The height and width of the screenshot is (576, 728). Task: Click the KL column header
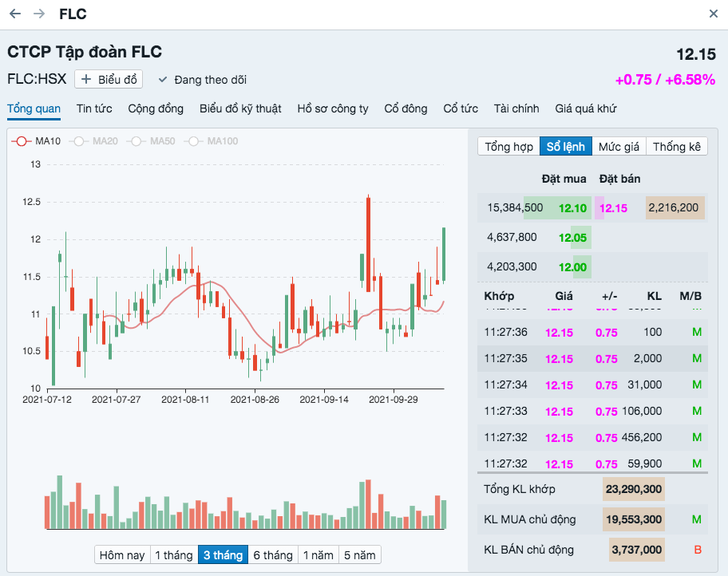pyautogui.click(x=655, y=296)
